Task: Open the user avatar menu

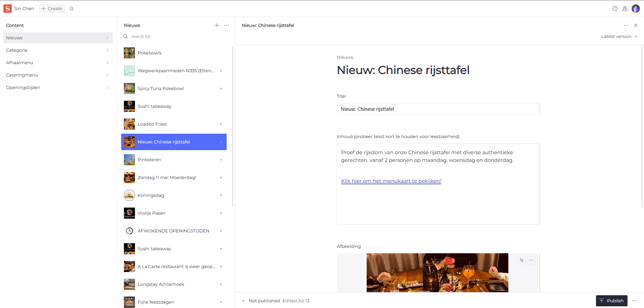Action: coord(635,9)
